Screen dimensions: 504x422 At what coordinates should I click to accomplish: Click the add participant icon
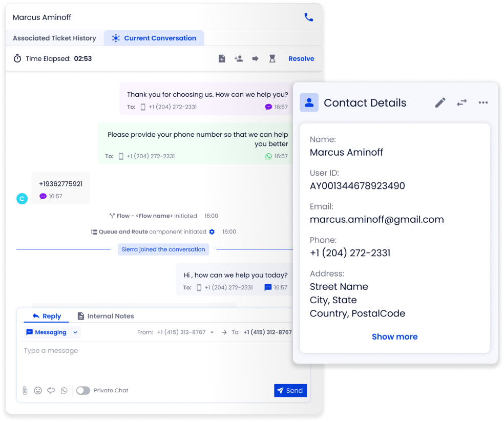click(239, 59)
